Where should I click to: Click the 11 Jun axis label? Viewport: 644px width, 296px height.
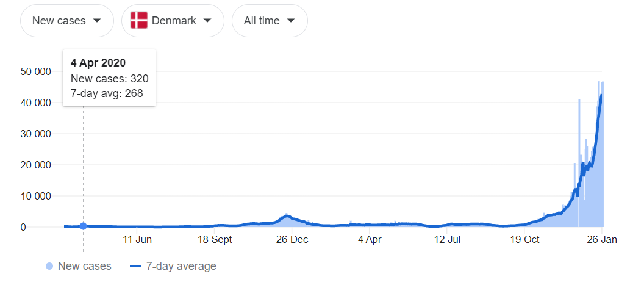tap(137, 240)
